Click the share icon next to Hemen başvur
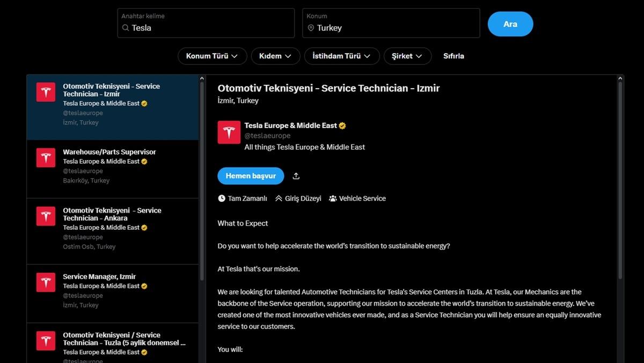This screenshot has height=363, width=644. [x=296, y=176]
